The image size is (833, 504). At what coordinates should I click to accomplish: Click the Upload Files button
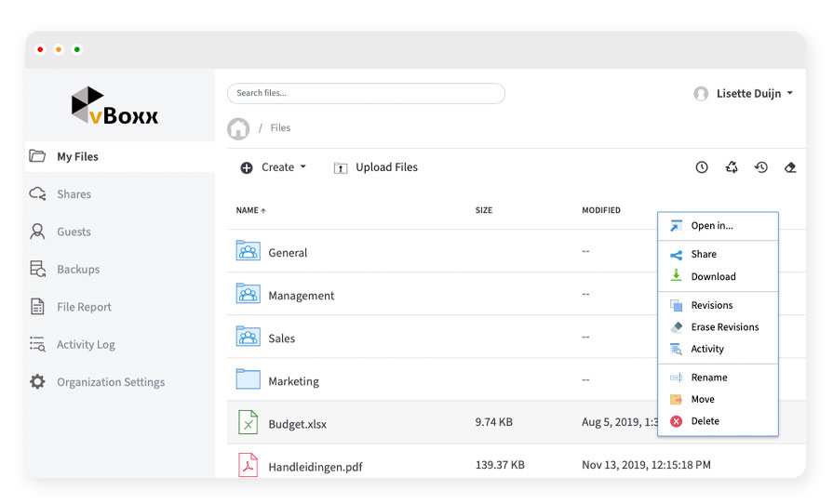tap(376, 167)
